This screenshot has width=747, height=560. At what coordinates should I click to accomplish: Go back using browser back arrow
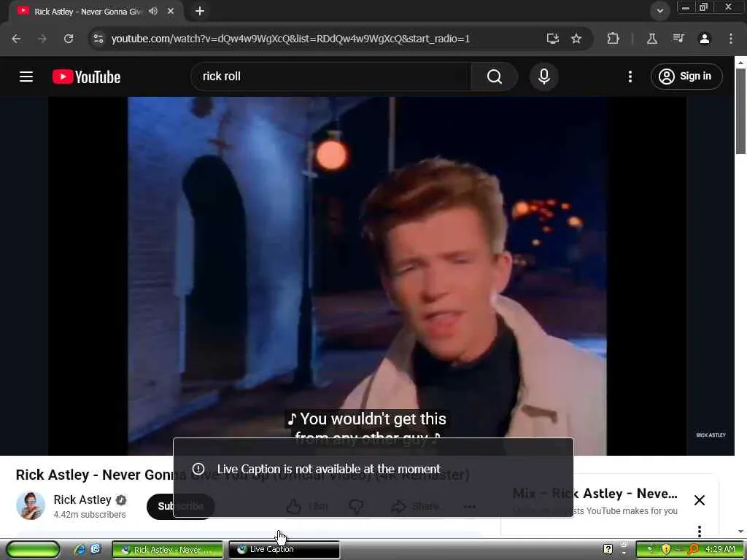pyautogui.click(x=16, y=39)
